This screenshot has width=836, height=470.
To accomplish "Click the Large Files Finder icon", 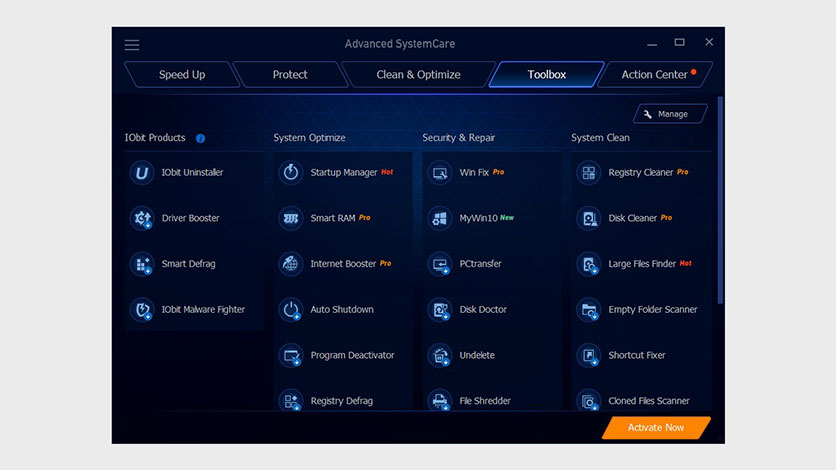I will click(x=589, y=265).
